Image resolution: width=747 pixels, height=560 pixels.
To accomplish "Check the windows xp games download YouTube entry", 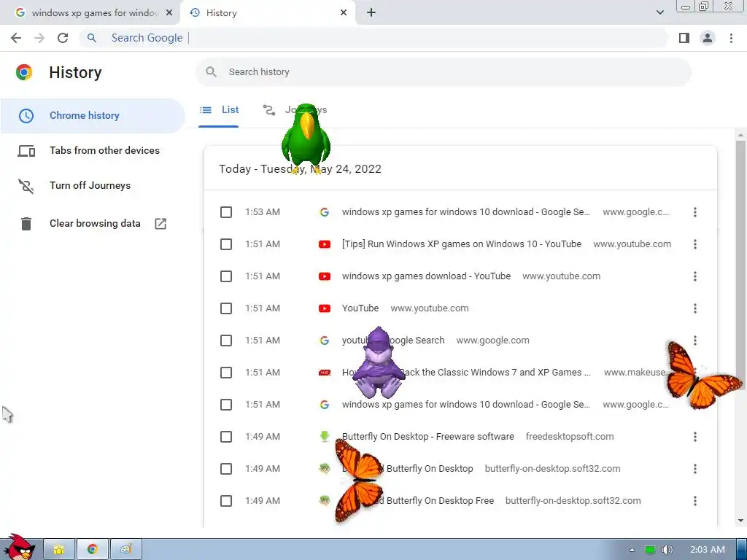I will (x=226, y=276).
